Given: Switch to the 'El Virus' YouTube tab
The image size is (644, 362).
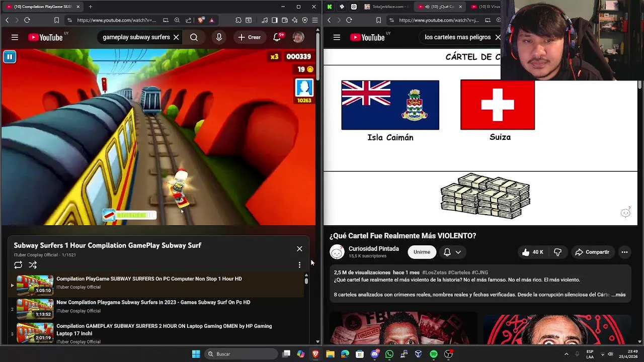Looking at the screenshot, I should [x=485, y=7].
